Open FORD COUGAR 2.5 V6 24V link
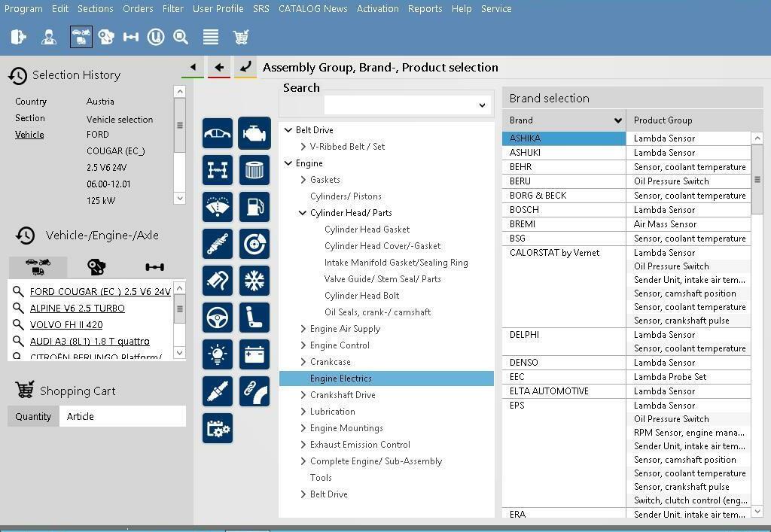771x532 pixels. click(x=100, y=291)
